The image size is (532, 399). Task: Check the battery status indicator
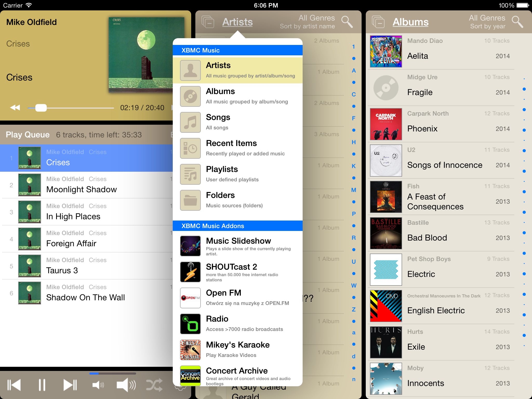(x=522, y=5)
